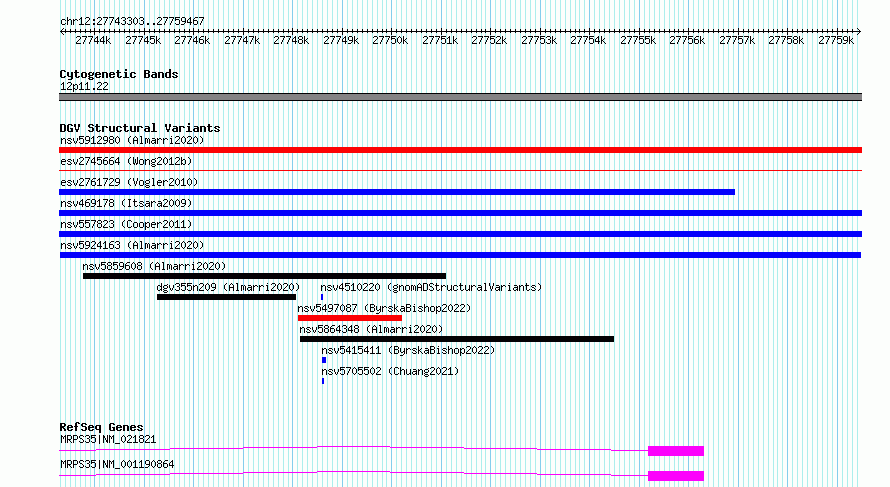This screenshot has width=890, height=487.
Task: Open the esv2761729 (Vogler2010) label
Action: coord(129,182)
